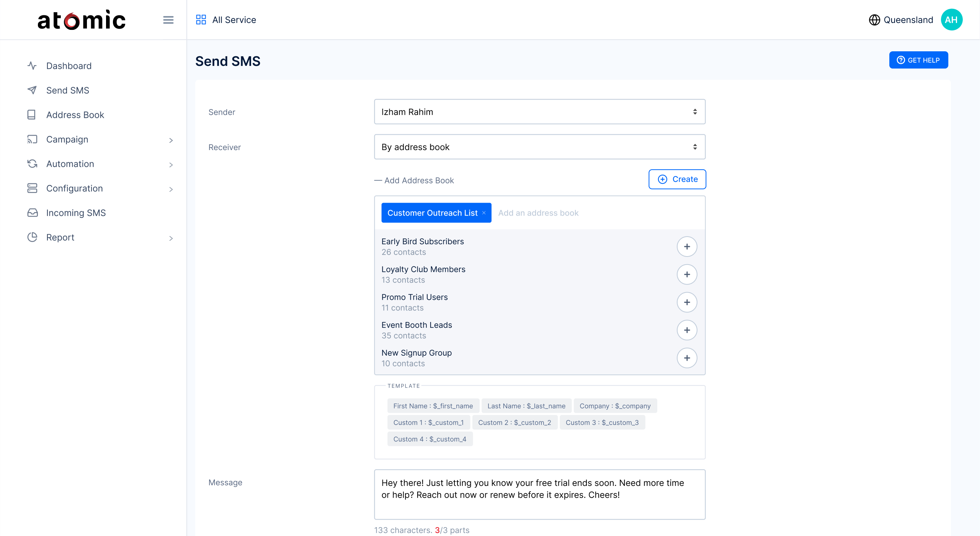Add Event Booth Leads with plus icon
Image resolution: width=980 pixels, height=536 pixels.
coord(687,330)
